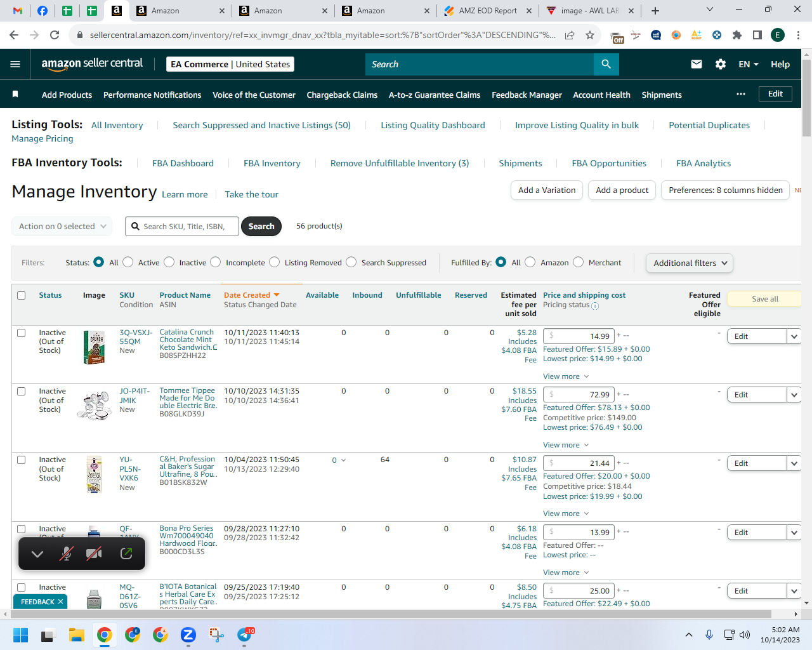Screen dimensions: 812x650
Task: Open Edit dropdown arrow for Catalina Crunch row
Action: (x=794, y=336)
